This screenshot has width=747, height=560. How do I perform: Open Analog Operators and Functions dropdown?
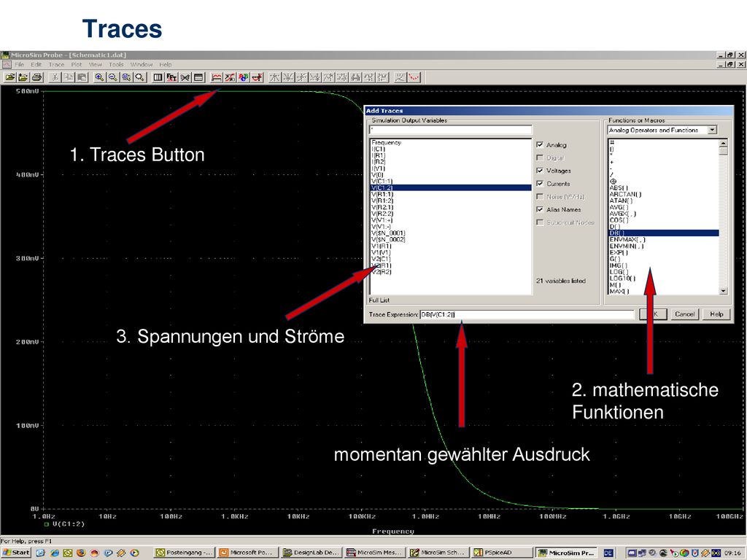pos(712,130)
